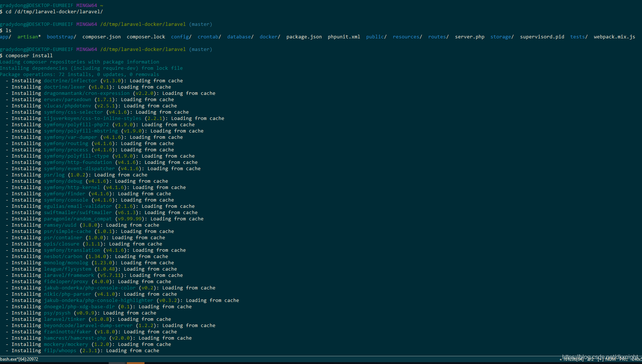Click the 'dragonmantank/cron-expression' package name

point(87,93)
